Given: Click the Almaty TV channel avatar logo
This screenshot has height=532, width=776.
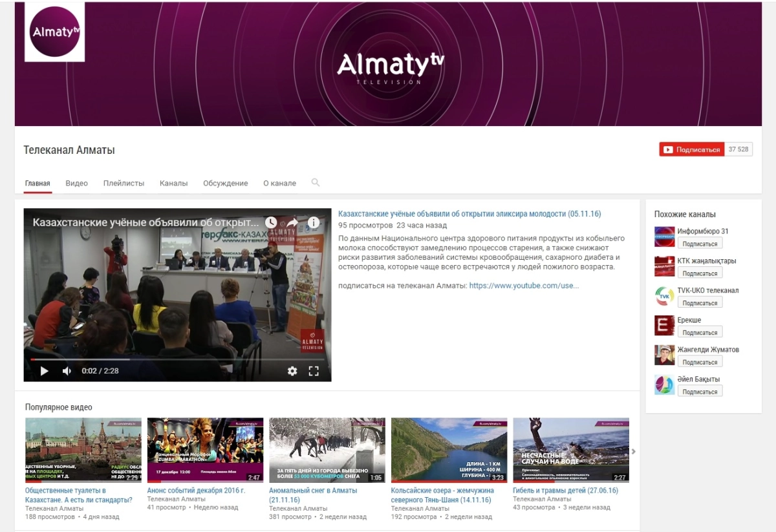Looking at the screenshot, I should click(55, 32).
